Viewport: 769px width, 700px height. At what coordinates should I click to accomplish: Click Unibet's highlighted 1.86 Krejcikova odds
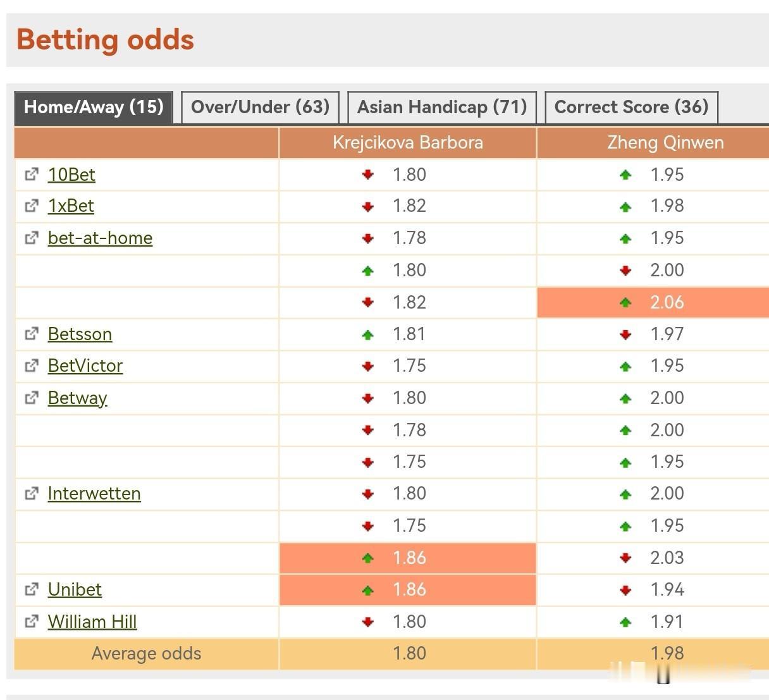point(409,589)
